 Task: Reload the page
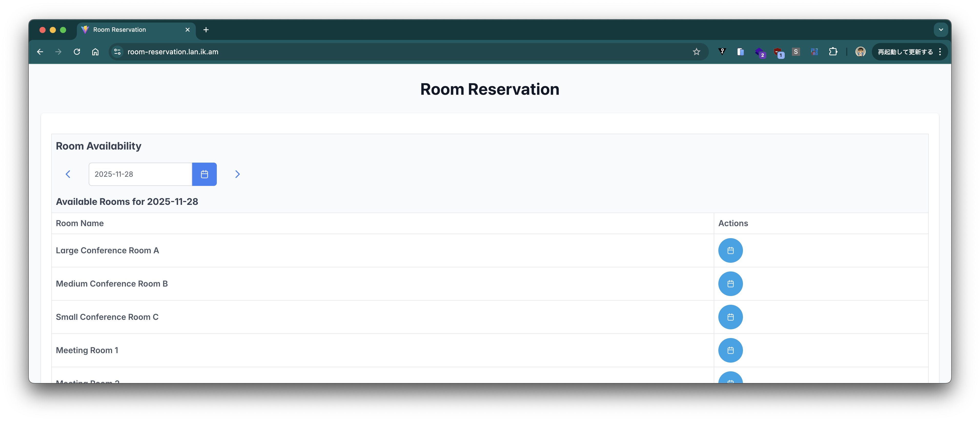point(77,52)
